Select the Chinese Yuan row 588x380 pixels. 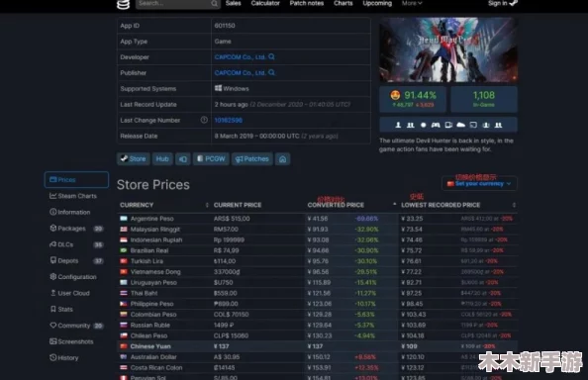[317, 346]
